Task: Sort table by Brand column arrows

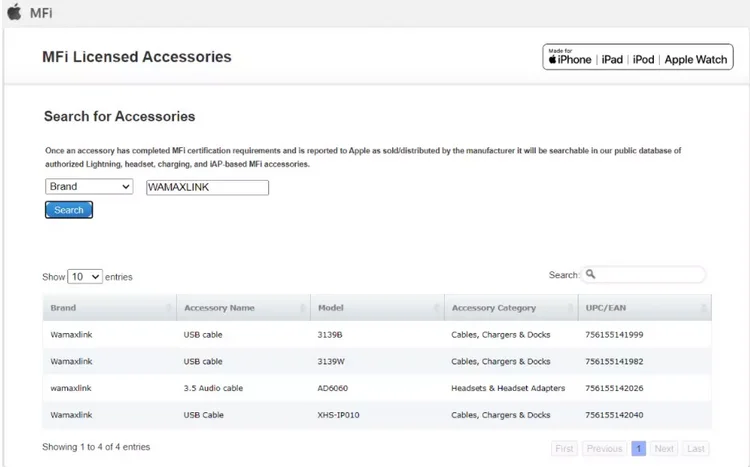Action: (x=169, y=308)
